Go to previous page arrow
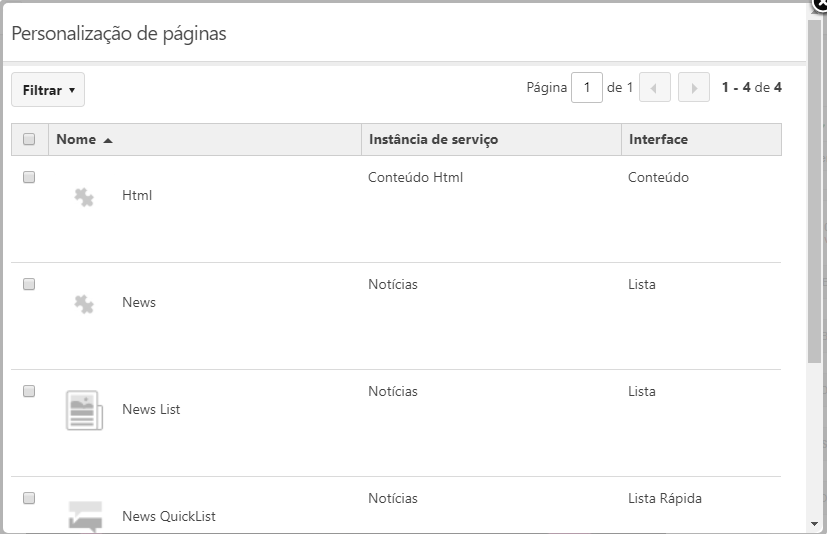This screenshot has width=827, height=534. pos(655,88)
